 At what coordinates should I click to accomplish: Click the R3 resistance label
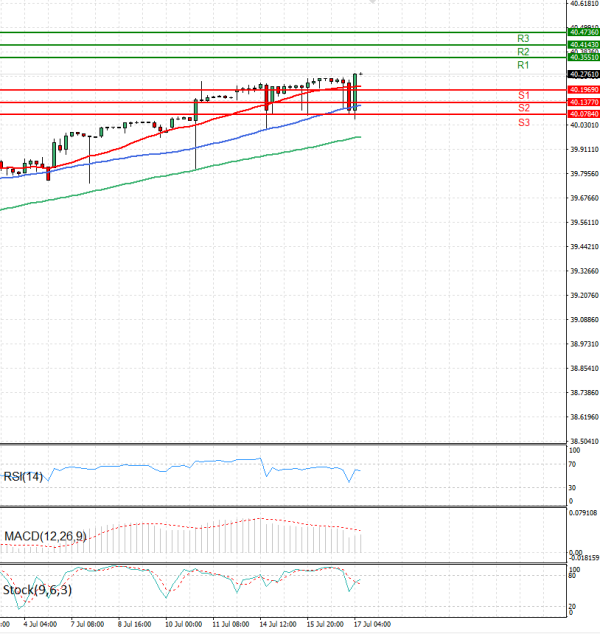[x=523, y=38]
